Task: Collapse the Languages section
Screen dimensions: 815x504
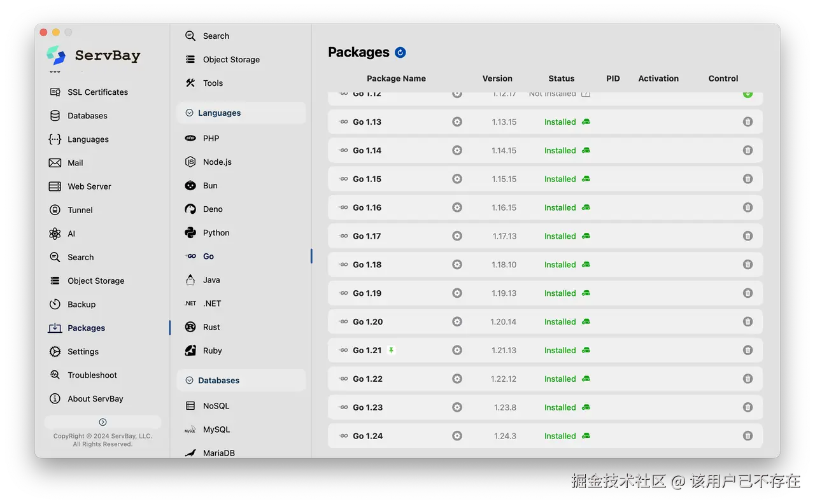Action: [189, 113]
